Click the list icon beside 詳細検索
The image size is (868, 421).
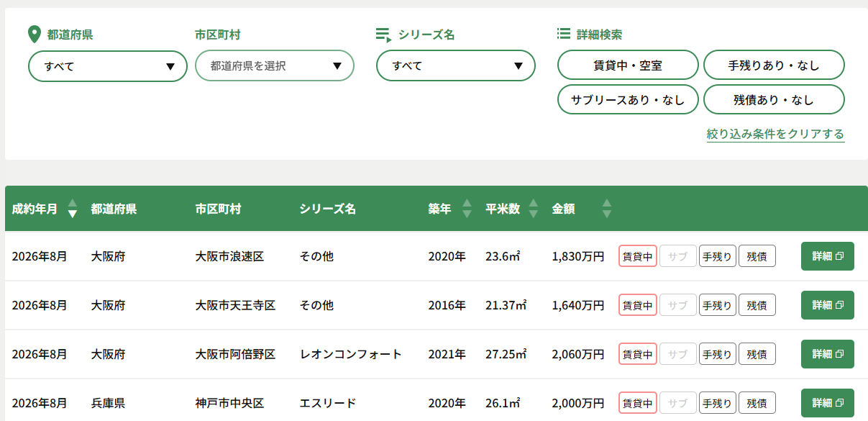click(x=564, y=34)
